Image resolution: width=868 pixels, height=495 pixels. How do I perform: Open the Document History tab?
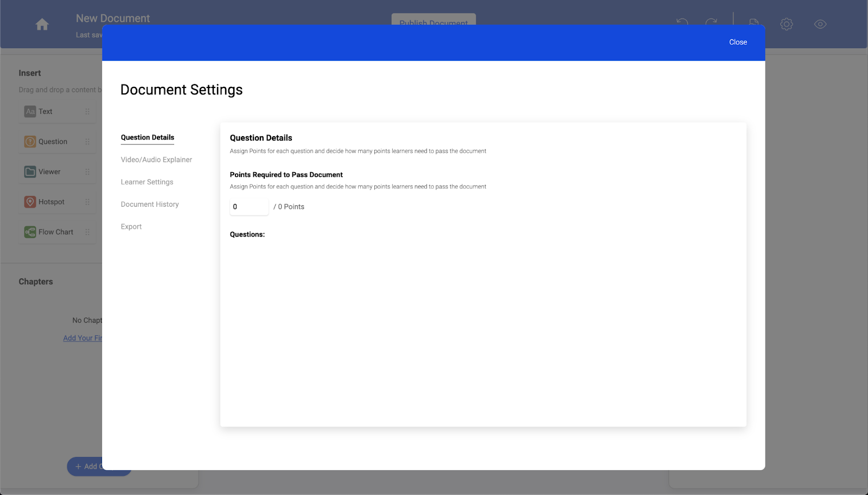tap(150, 204)
